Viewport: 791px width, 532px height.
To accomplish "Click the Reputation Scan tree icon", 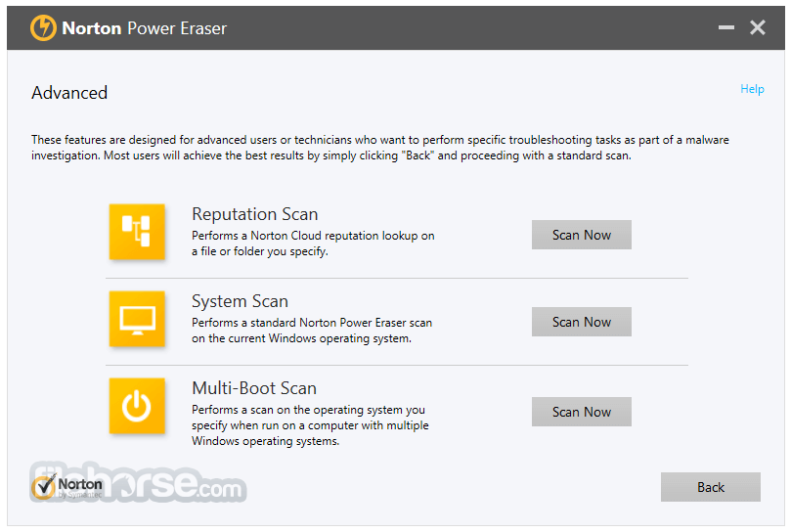I will pyautogui.click(x=137, y=232).
